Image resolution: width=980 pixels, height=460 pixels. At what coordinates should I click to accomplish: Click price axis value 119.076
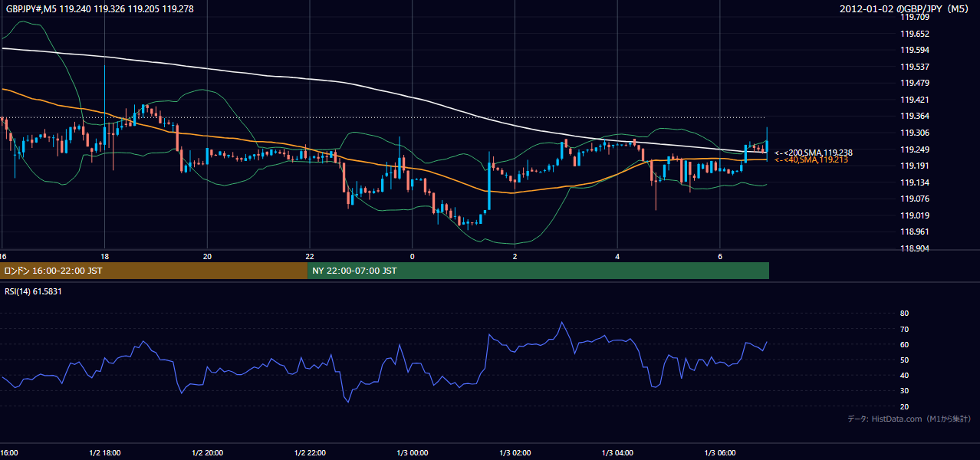(915, 199)
